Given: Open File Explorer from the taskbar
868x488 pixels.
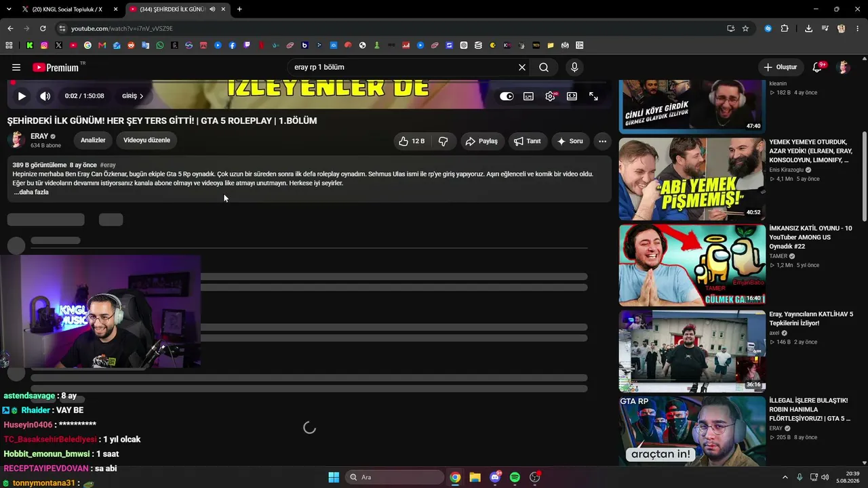Looking at the screenshot, I should pos(475,477).
